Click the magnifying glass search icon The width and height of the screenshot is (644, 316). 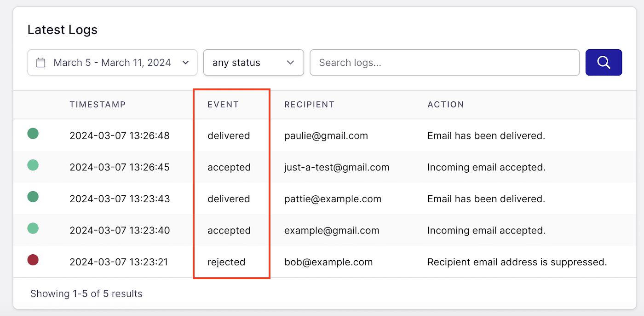[604, 62]
